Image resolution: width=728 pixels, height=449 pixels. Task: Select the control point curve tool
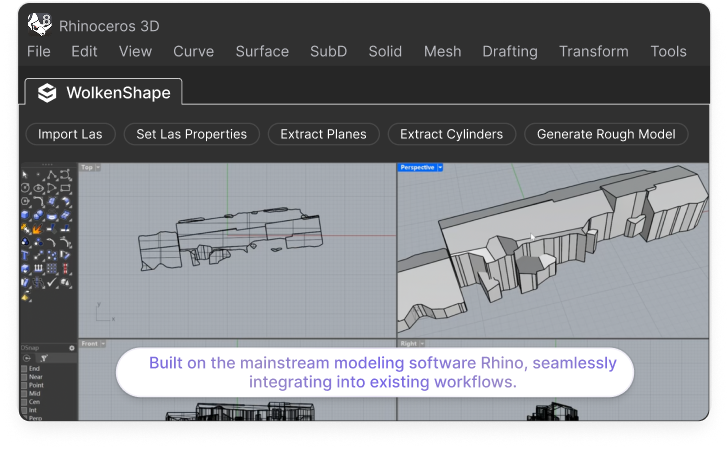pos(65,175)
